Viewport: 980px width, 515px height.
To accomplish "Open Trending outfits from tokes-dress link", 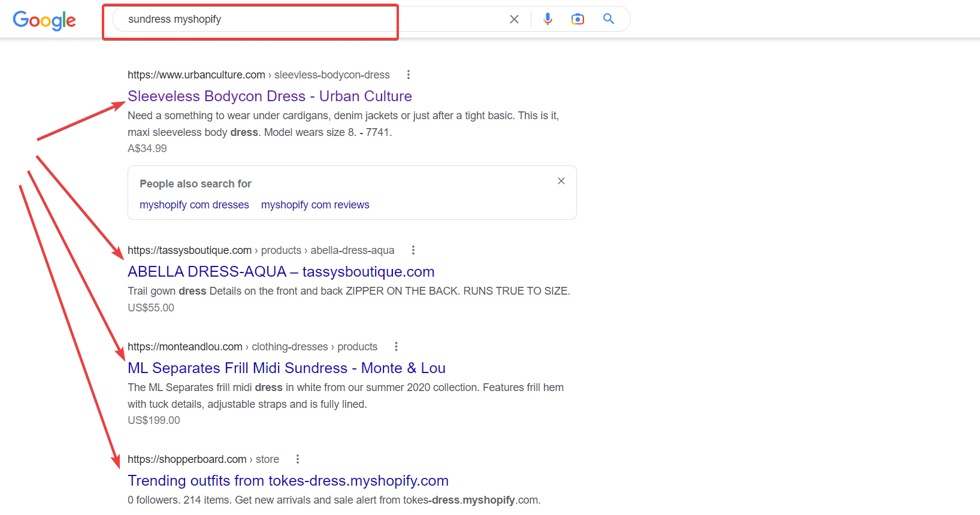I will pyautogui.click(x=288, y=481).
